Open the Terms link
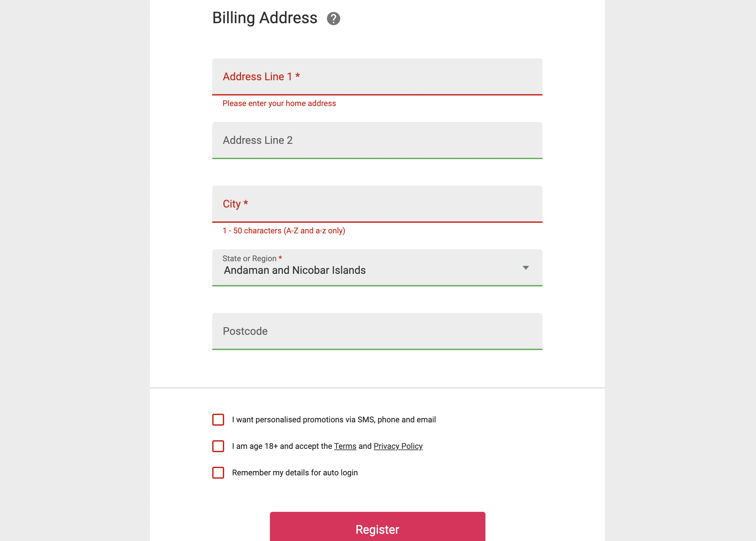Screen dimensions: 756x541 (345, 446)
